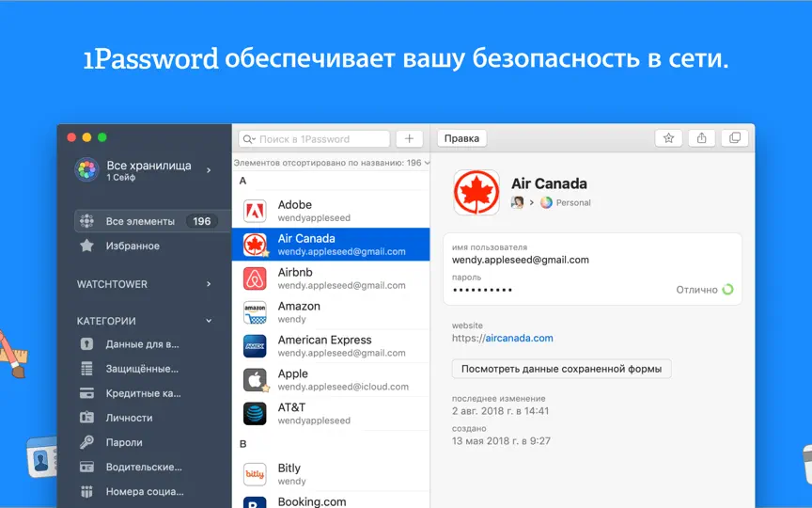The image size is (812, 508).
Task: Collapse the КАТЕГОРИИ section
Action: coord(209,321)
